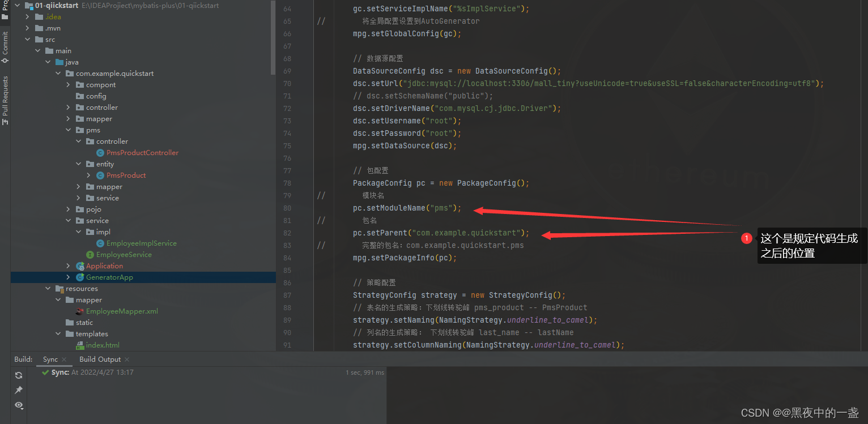Expand the .idea folder
This screenshot has height=424, width=868.
tap(27, 16)
